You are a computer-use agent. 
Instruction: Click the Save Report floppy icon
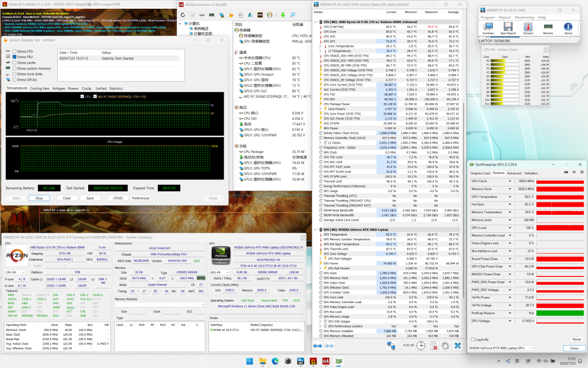[x=507, y=27]
